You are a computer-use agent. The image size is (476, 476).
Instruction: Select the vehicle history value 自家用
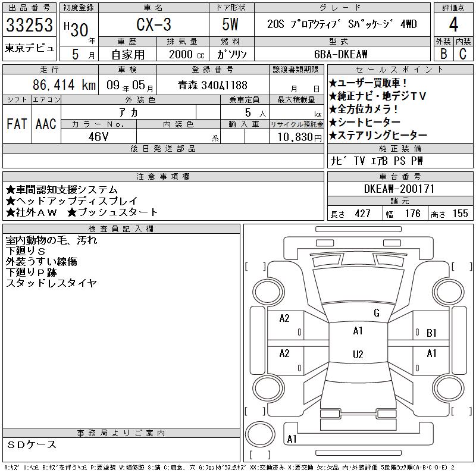128,55
